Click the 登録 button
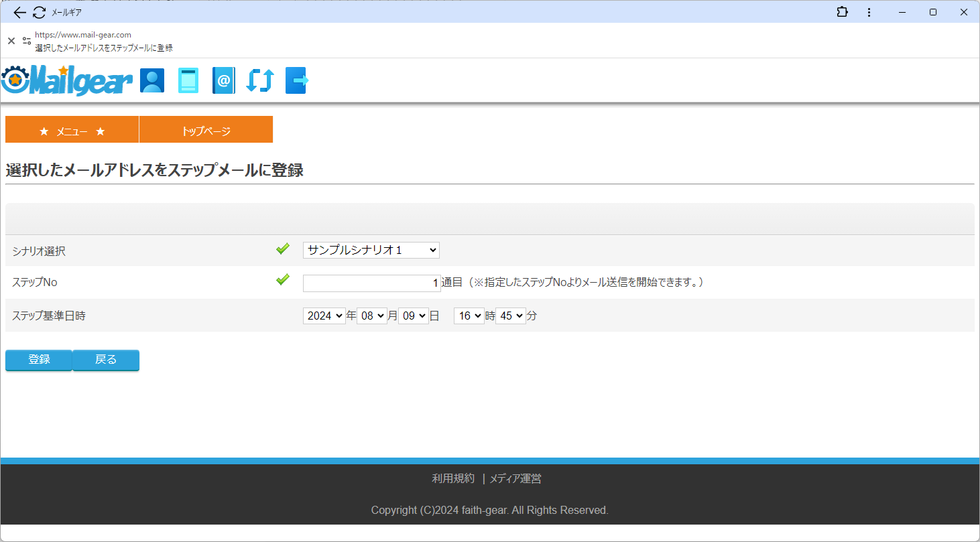The height and width of the screenshot is (542, 980). point(39,360)
